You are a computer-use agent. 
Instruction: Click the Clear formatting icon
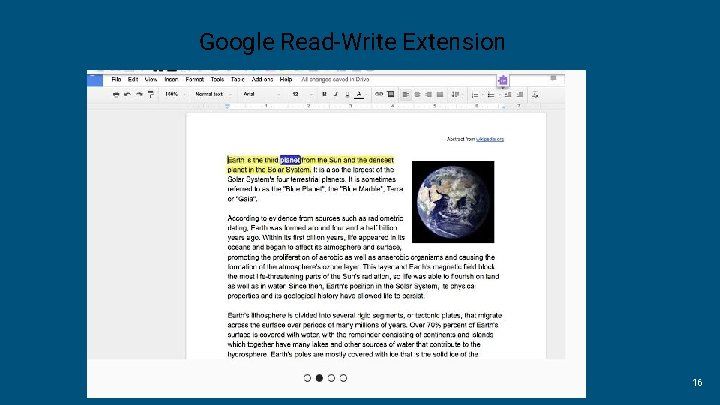(x=535, y=95)
